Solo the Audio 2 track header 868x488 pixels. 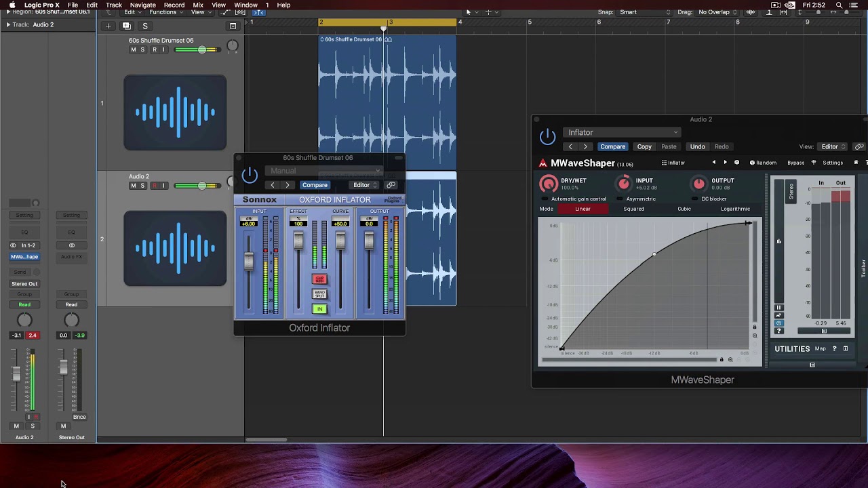[x=142, y=186]
